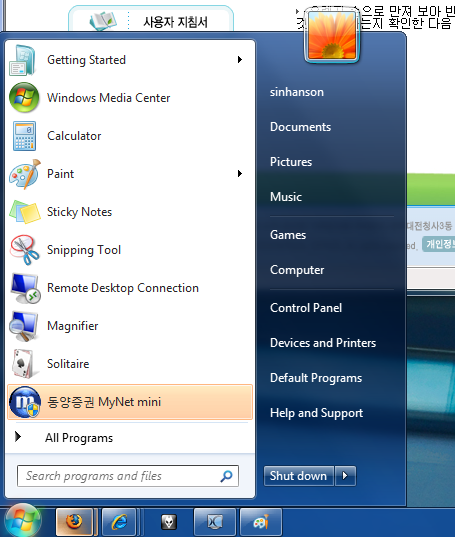
Task: Open Default Programs
Action: [316, 378]
